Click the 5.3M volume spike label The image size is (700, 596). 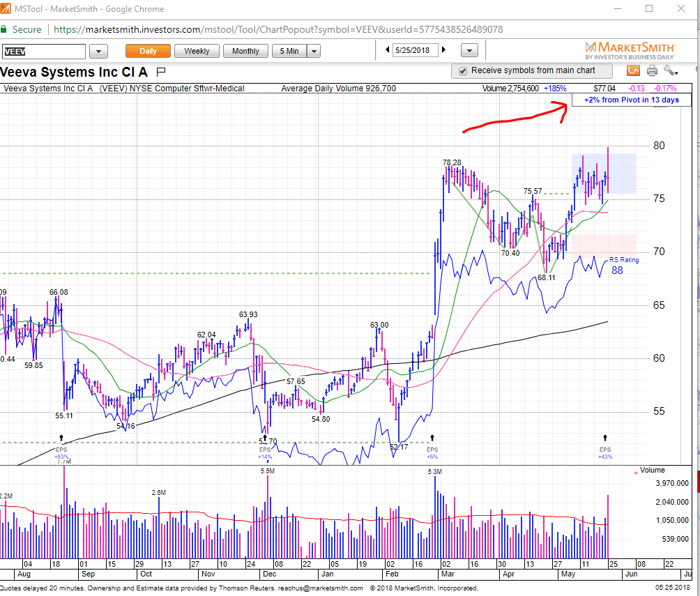click(435, 471)
